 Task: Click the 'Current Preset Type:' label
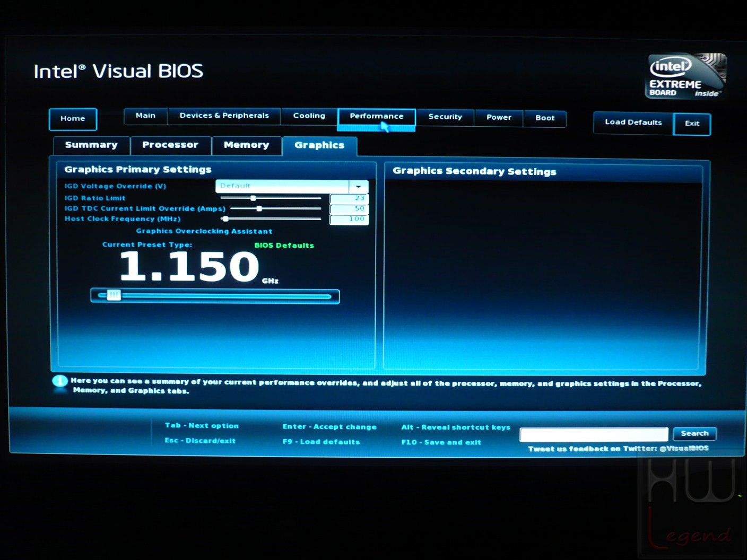click(147, 245)
